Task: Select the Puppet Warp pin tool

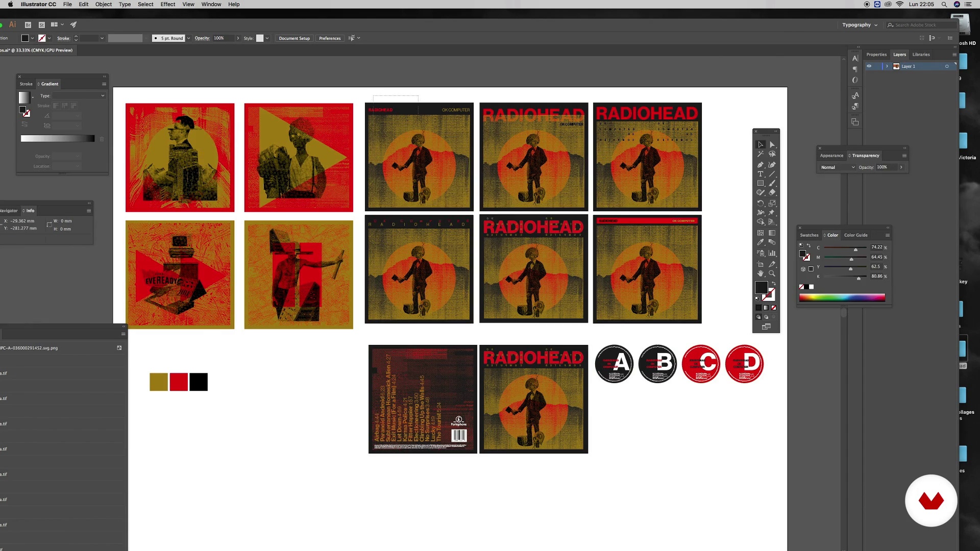Action: pyautogui.click(x=772, y=212)
